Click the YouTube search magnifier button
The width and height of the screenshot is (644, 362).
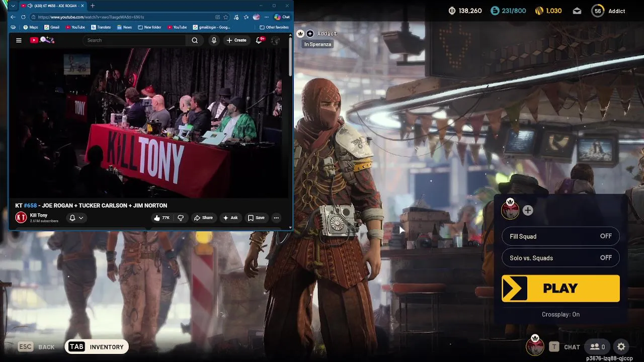tap(195, 40)
